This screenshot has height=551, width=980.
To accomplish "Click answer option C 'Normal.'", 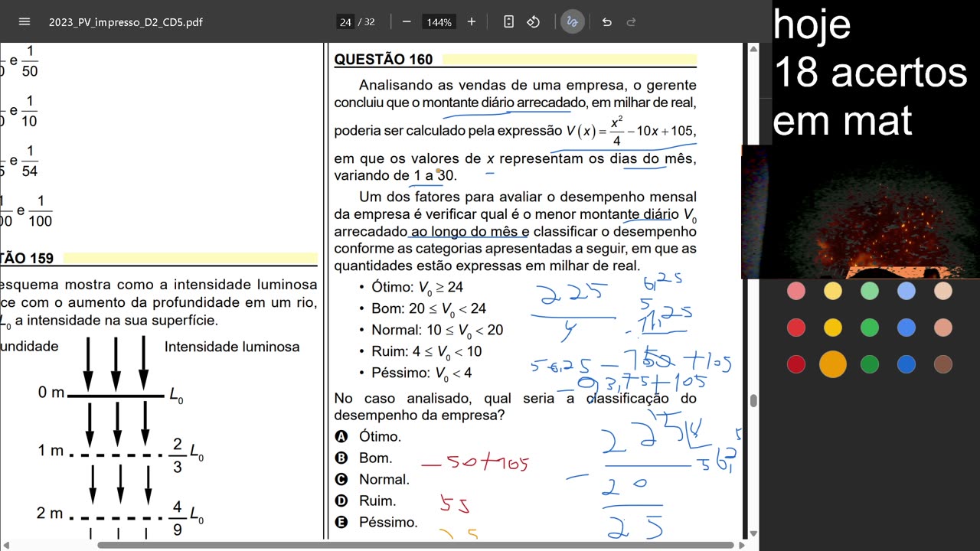I will tap(372, 479).
